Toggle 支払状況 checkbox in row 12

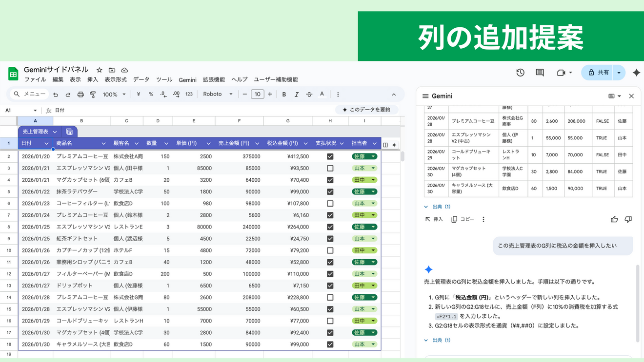click(330, 274)
